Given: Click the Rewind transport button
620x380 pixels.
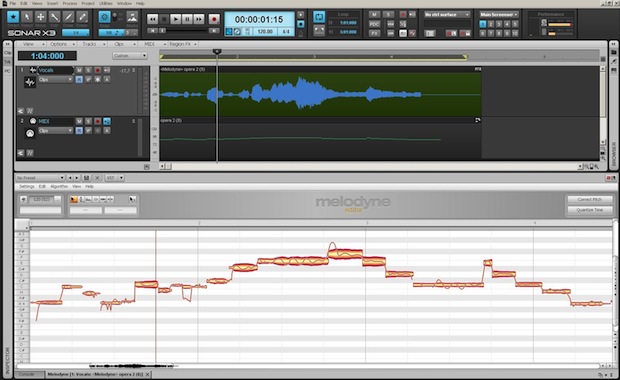Looking at the screenshot, I should click(152, 19).
